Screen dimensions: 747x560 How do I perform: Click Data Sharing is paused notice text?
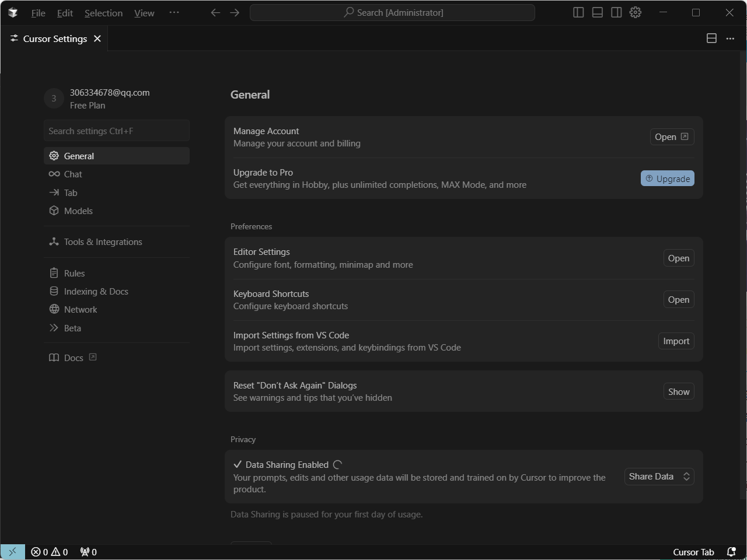tap(326, 514)
